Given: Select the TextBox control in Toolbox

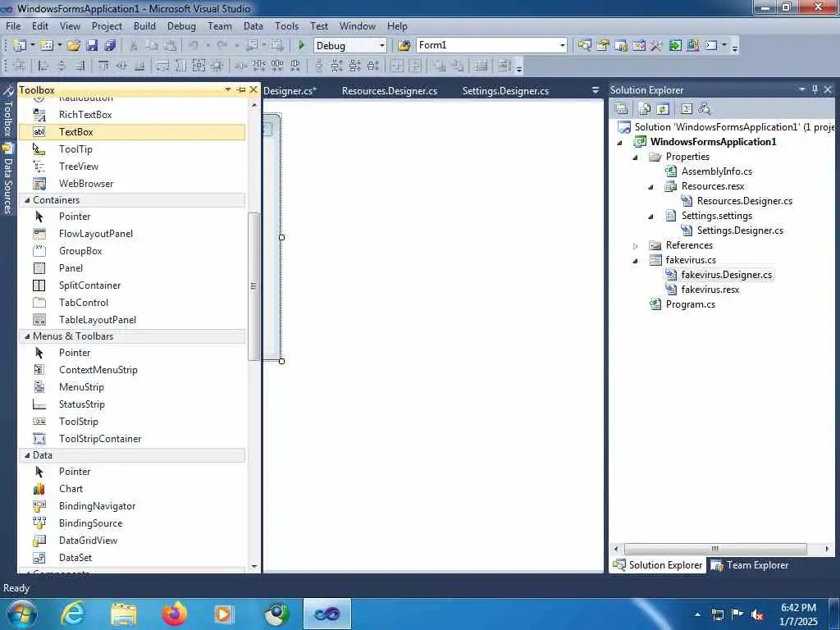Looking at the screenshot, I should point(132,132).
